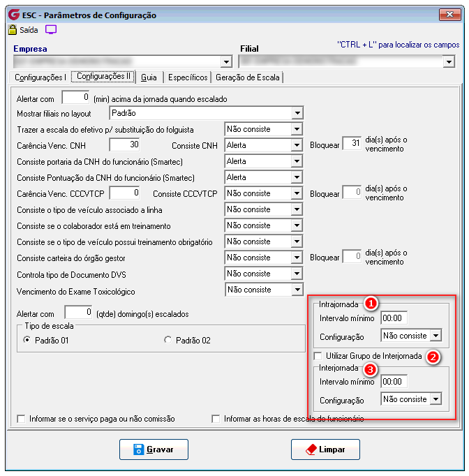The height and width of the screenshot is (476, 469).
Task: Close the Parâmetros de Configuração window
Action: tap(449, 14)
